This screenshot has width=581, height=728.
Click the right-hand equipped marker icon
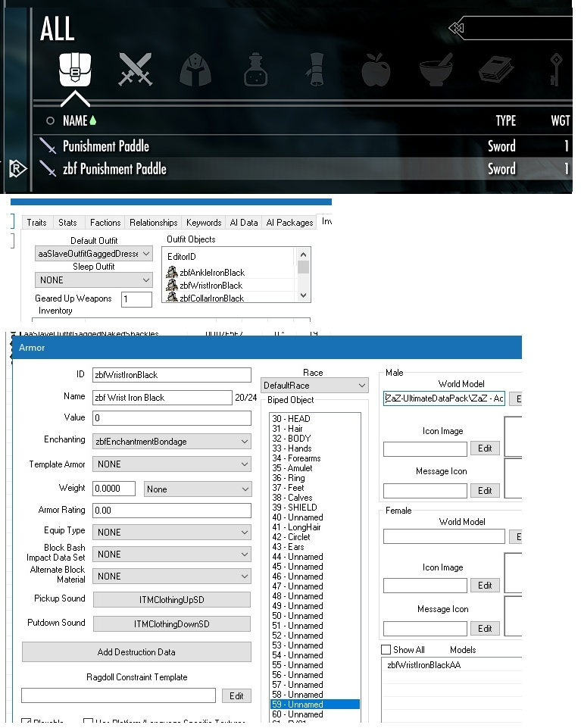point(17,168)
